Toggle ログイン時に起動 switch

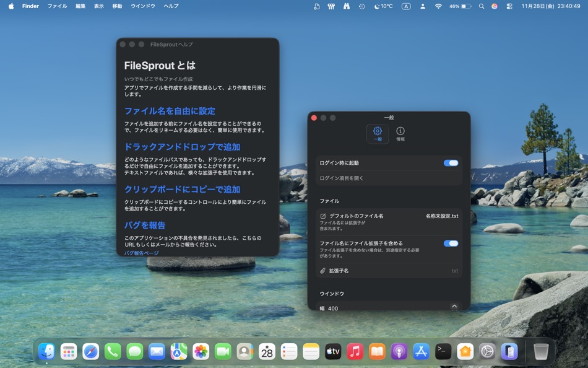pos(451,163)
